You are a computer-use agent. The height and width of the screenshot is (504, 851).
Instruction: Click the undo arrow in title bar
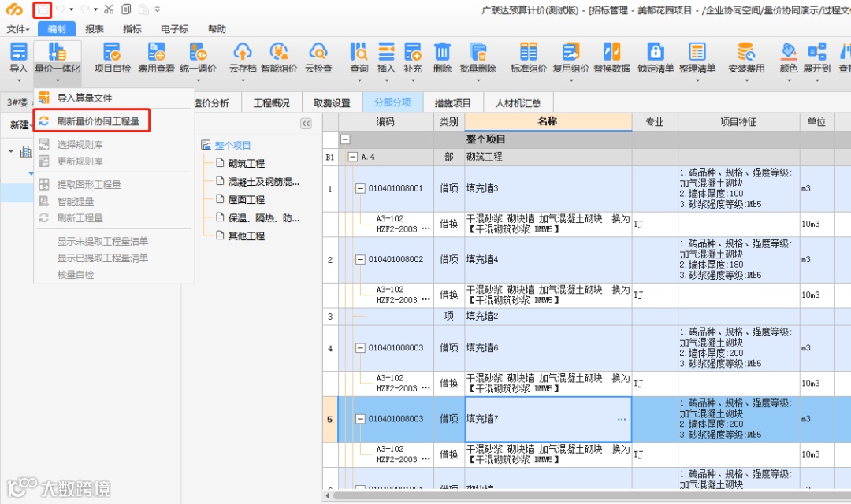point(60,9)
